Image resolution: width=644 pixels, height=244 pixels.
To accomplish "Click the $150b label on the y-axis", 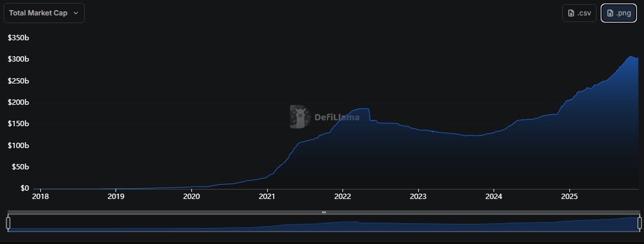I will tap(18, 124).
